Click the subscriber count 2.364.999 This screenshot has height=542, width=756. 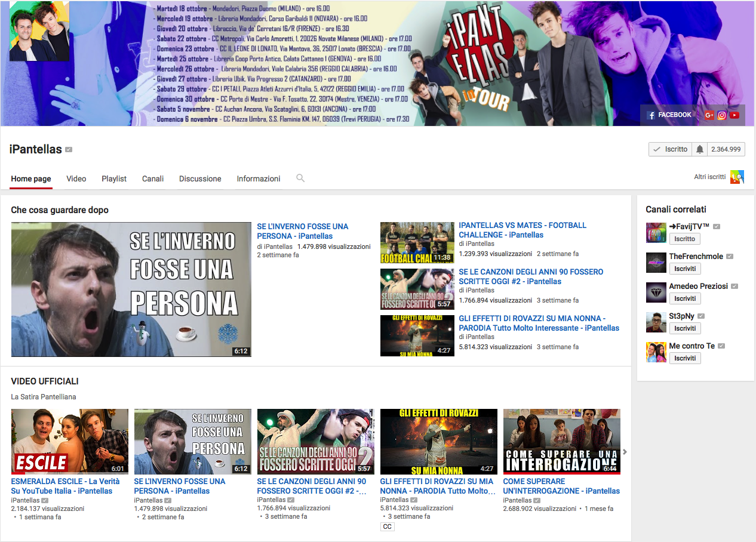point(726,149)
